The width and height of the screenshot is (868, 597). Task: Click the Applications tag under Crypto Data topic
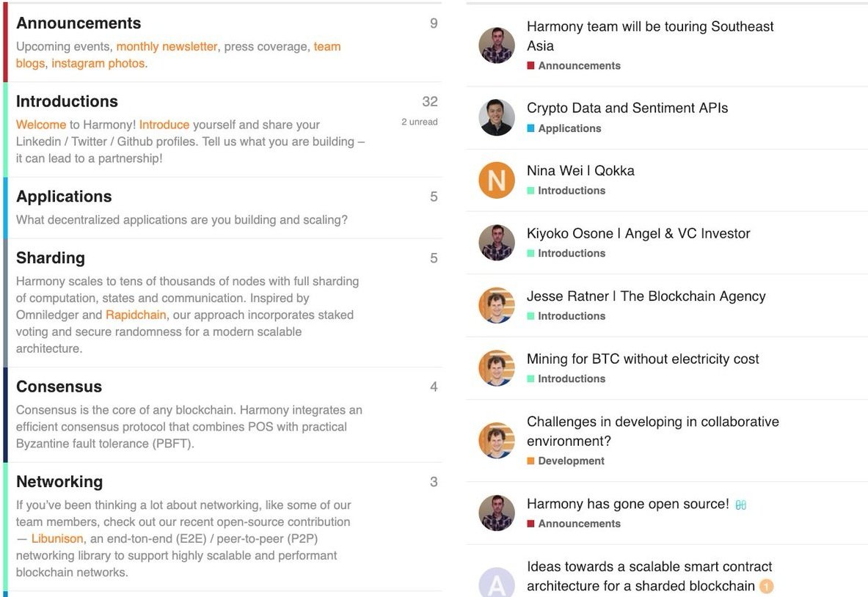[569, 128]
